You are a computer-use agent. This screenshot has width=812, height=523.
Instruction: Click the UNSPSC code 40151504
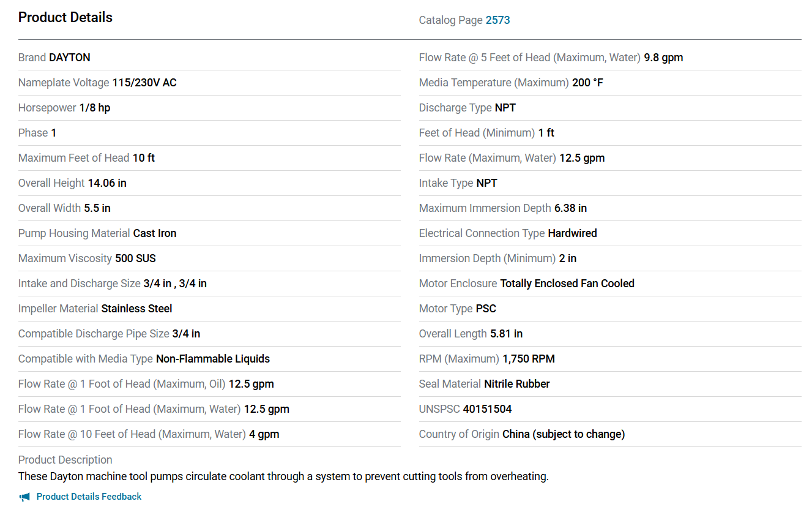click(487, 409)
